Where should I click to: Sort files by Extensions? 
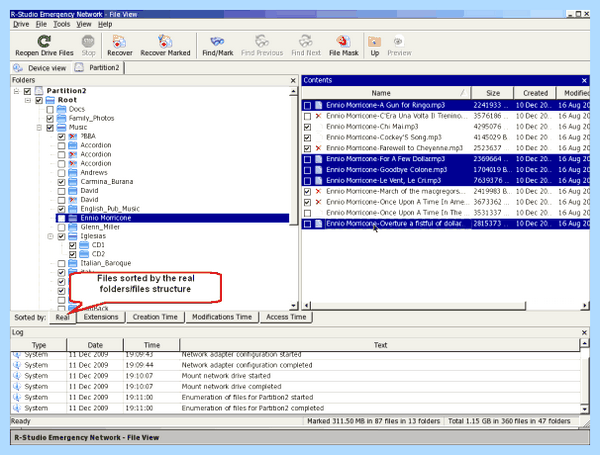[x=101, y=317]
